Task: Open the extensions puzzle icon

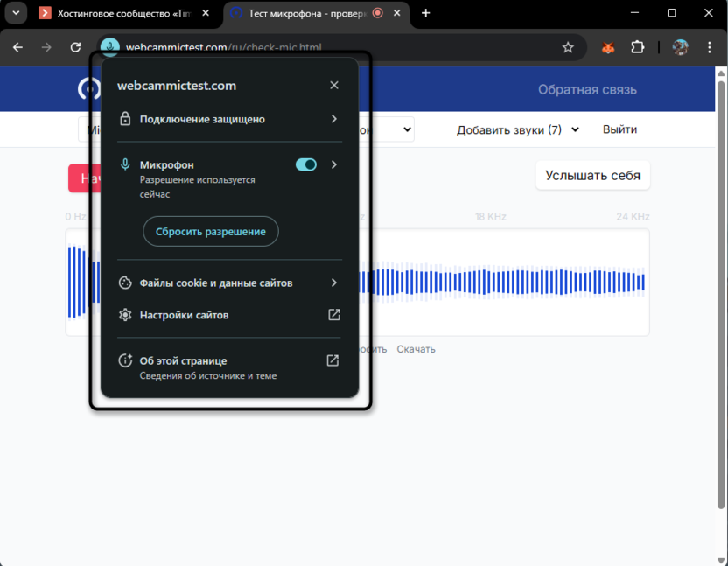Action: [638, 47]
